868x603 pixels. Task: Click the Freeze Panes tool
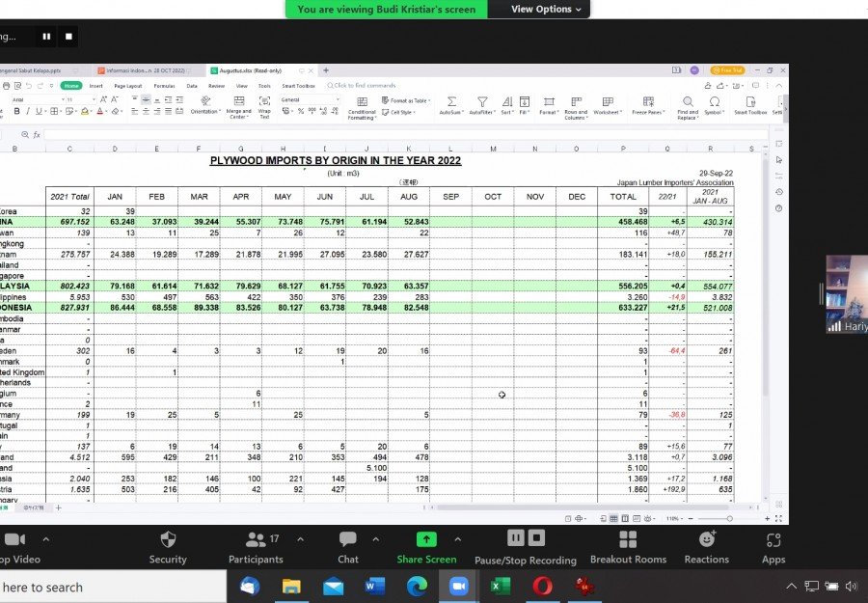tap(648, 105)
